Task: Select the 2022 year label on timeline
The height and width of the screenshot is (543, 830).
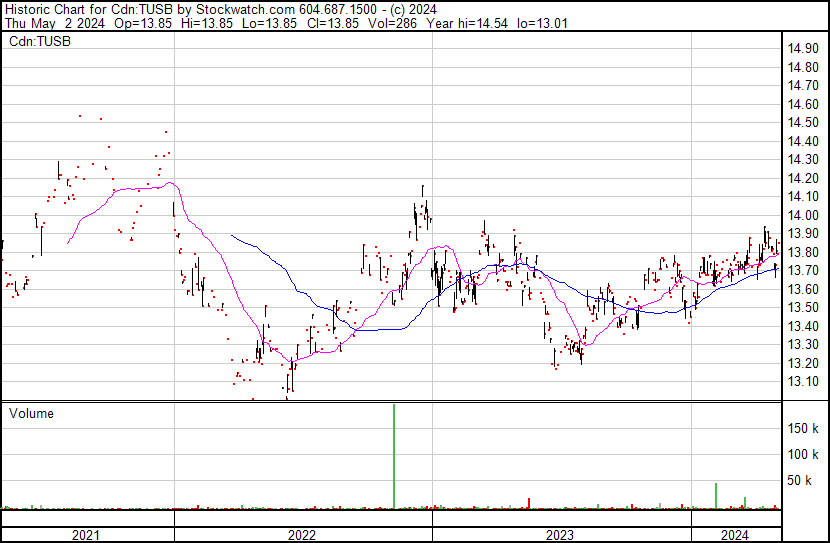Action: pos(302,535)
